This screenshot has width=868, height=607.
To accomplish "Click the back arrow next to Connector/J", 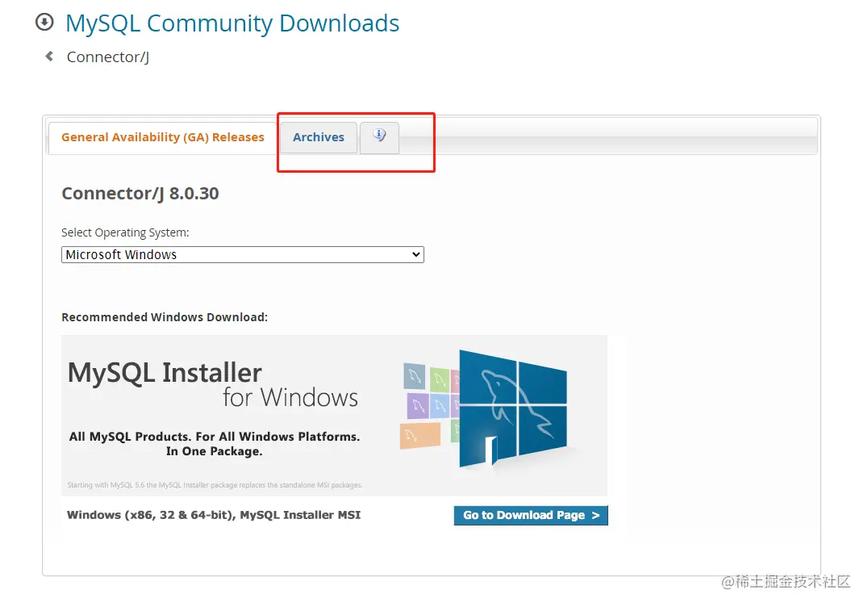I will click(x=49, y=56).
